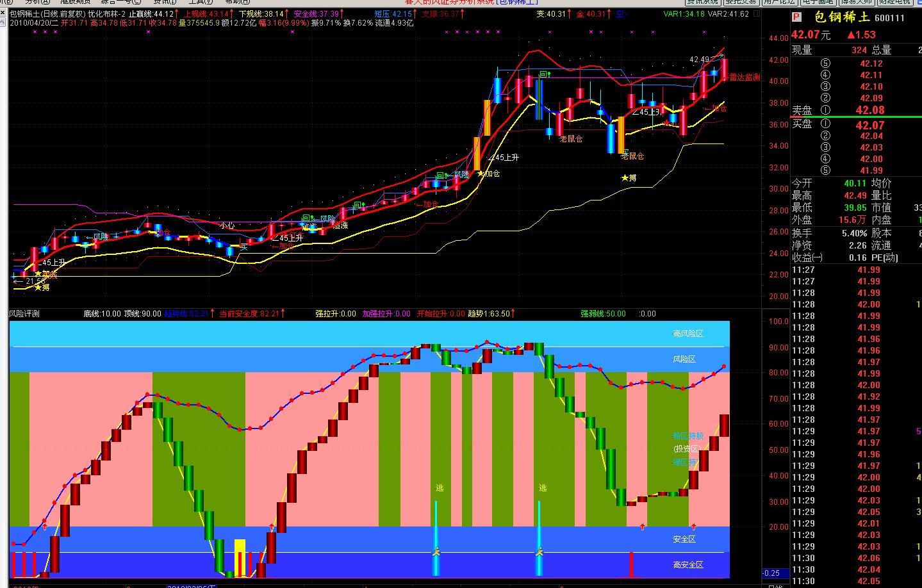922x588 pixels.
Task: Click the 粉区持股 zone label
Action: pos(688,436)
